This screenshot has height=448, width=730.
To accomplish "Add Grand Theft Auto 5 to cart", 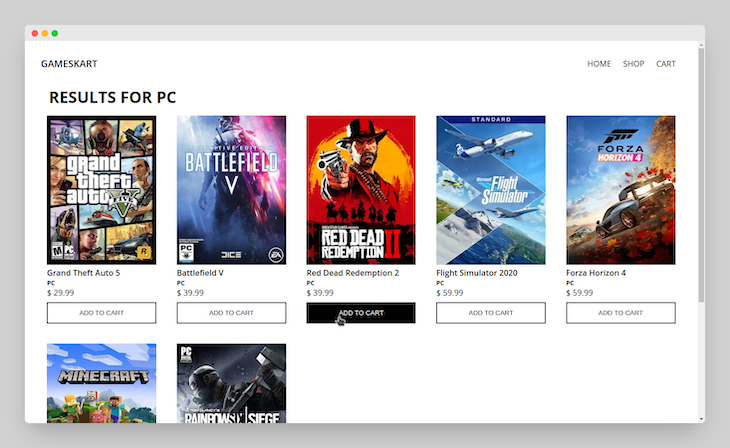I will tap(101, 312).
